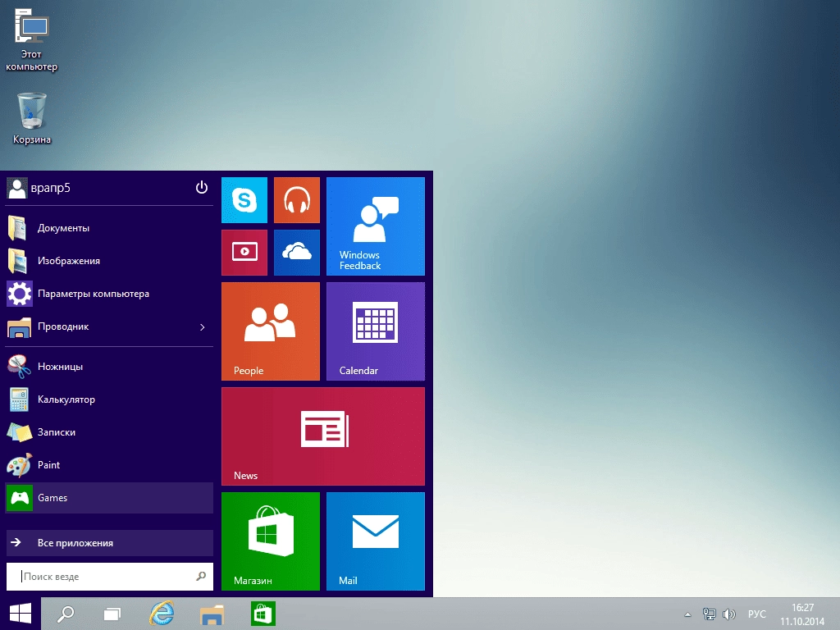Click the Paint palette icon

[20, 465]
